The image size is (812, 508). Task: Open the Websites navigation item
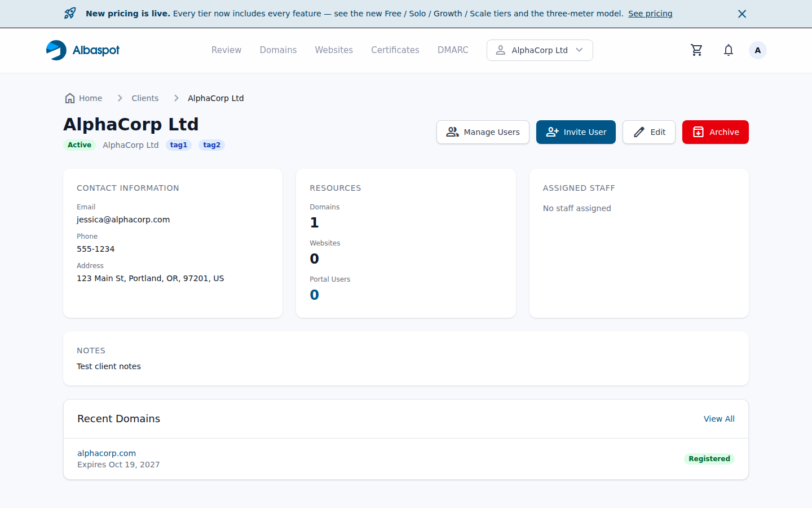point(334,50)
